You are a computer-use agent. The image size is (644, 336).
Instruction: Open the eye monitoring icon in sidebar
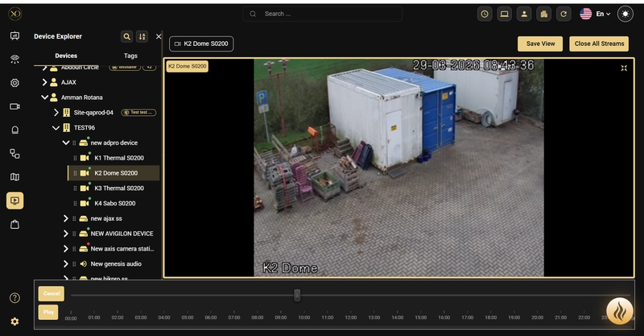point(14,59)
